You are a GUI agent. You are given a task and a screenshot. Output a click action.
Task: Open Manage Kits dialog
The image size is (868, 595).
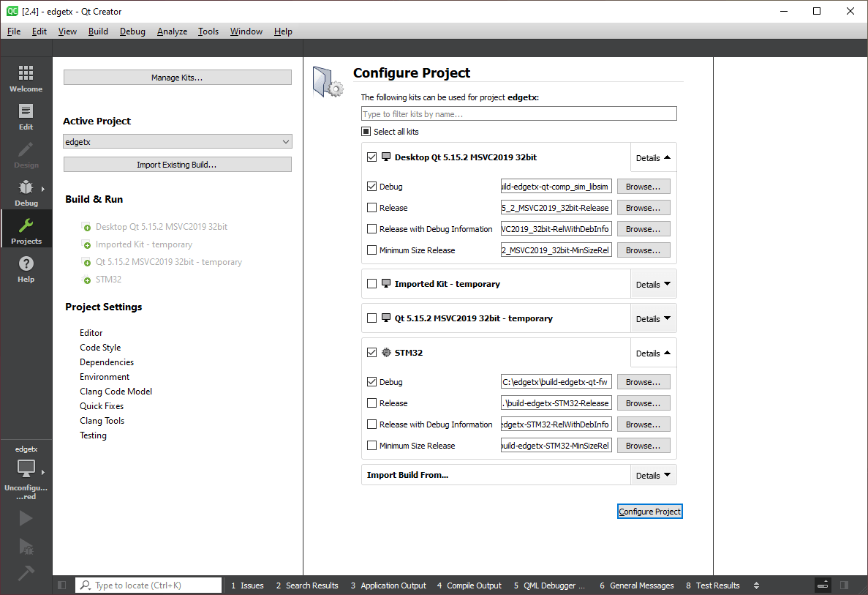177,77
